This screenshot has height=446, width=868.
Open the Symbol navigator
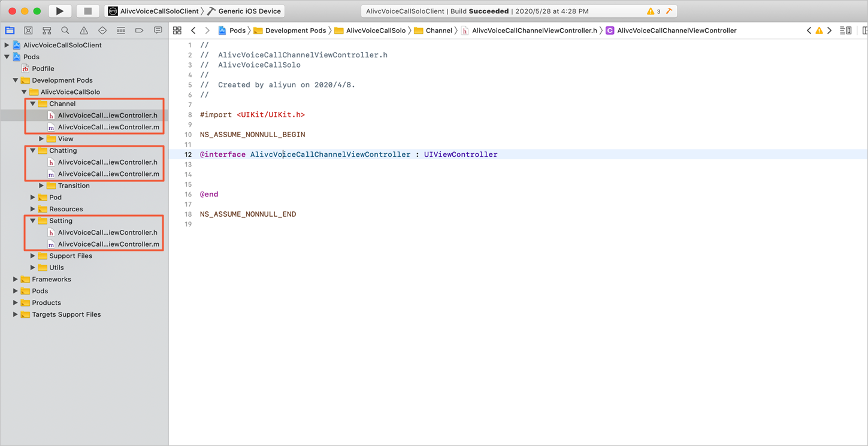click(47, 31)
